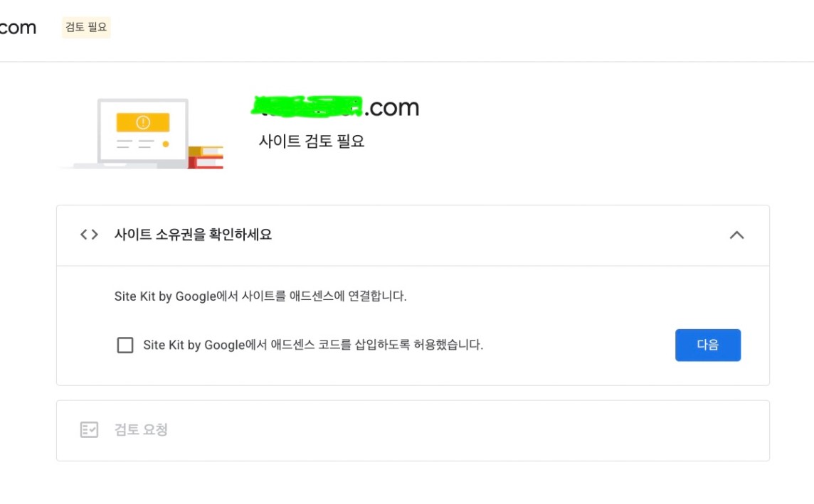
Task: Click the orange warning banner in laptop
Action: click(143, 122)
